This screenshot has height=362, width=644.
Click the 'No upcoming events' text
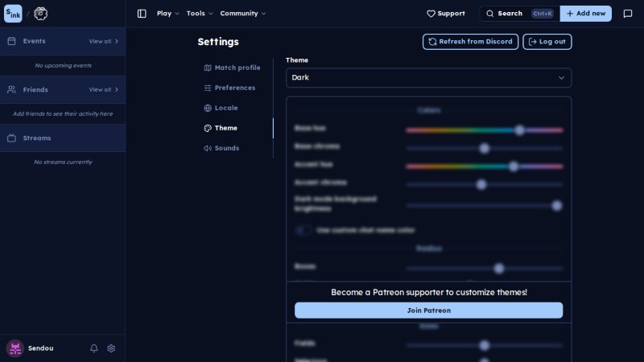[x=63, y=65]
